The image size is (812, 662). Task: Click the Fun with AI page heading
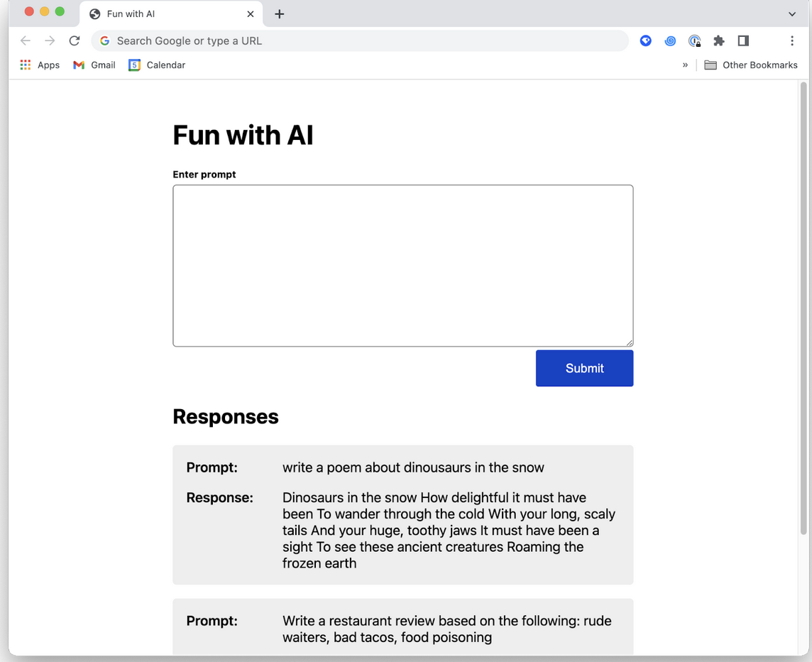(243, 135)
